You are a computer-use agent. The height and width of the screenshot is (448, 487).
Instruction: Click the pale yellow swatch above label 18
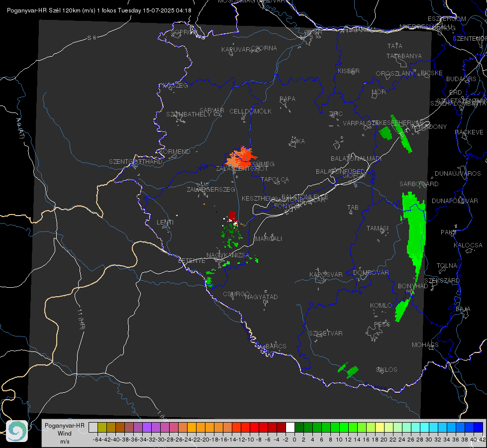(x=380, y=427)
